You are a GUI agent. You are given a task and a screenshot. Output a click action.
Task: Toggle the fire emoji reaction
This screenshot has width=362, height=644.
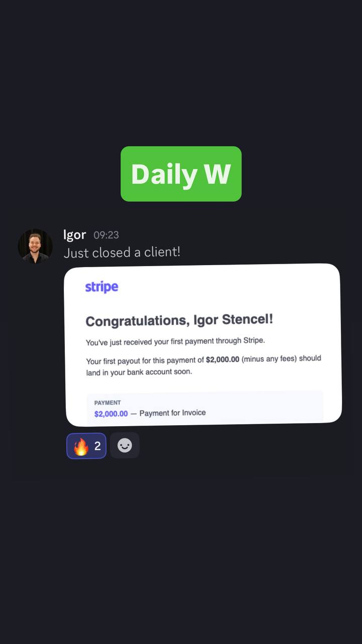pos(86,446)
